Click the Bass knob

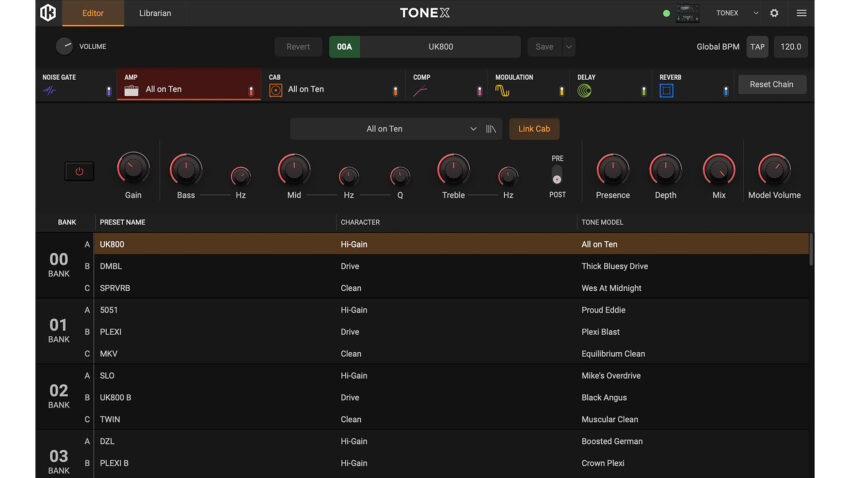tap(186, 170)
